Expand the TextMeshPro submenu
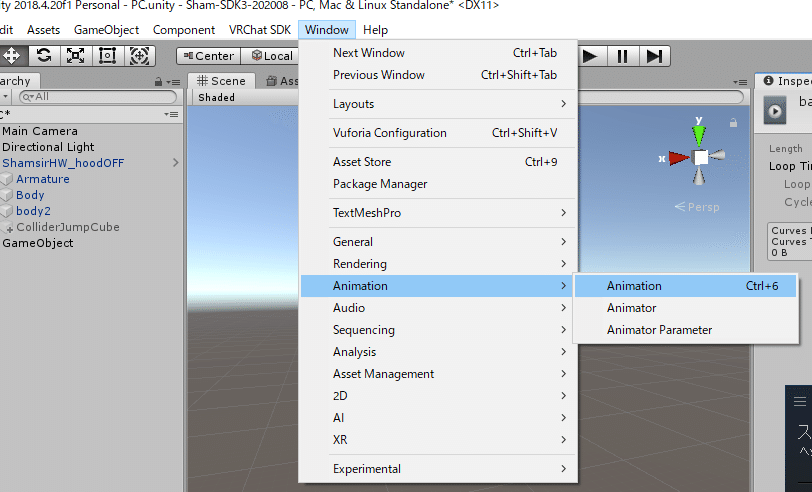 pos(438,213)
